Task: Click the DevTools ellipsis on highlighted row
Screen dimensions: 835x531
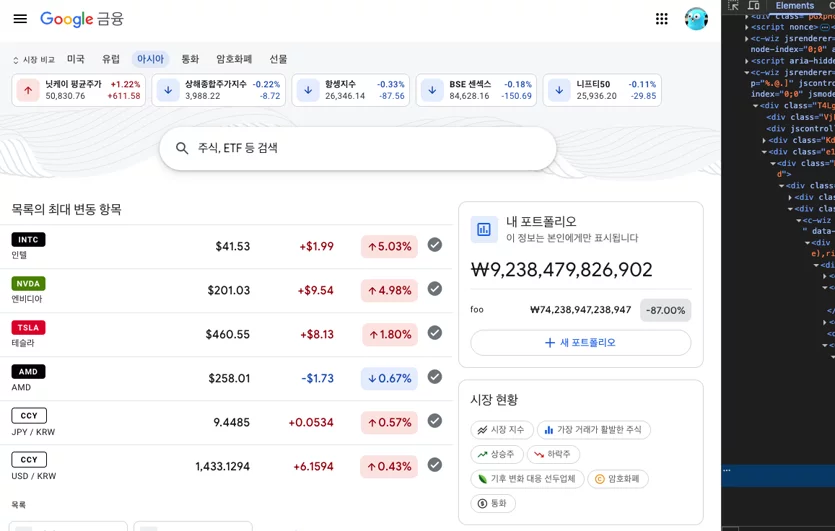Action: (x=727, y=470)
